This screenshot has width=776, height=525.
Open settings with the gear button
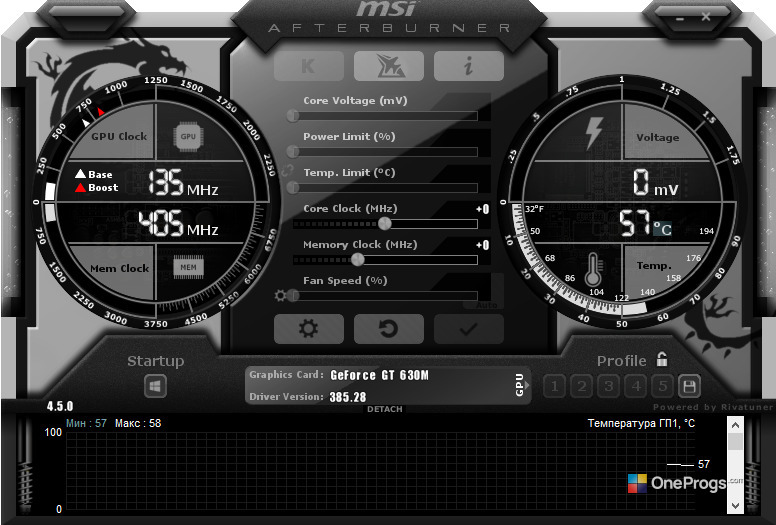pos(309,329)
